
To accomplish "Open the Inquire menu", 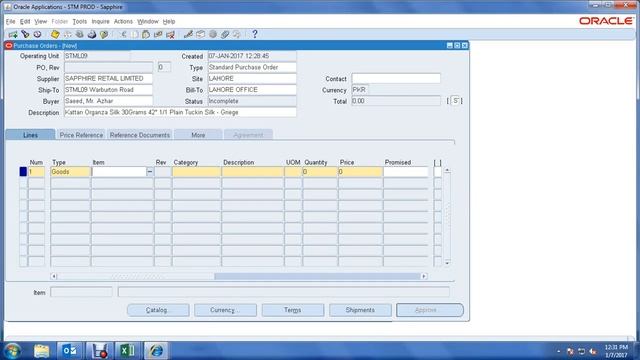I will point(100,21).
